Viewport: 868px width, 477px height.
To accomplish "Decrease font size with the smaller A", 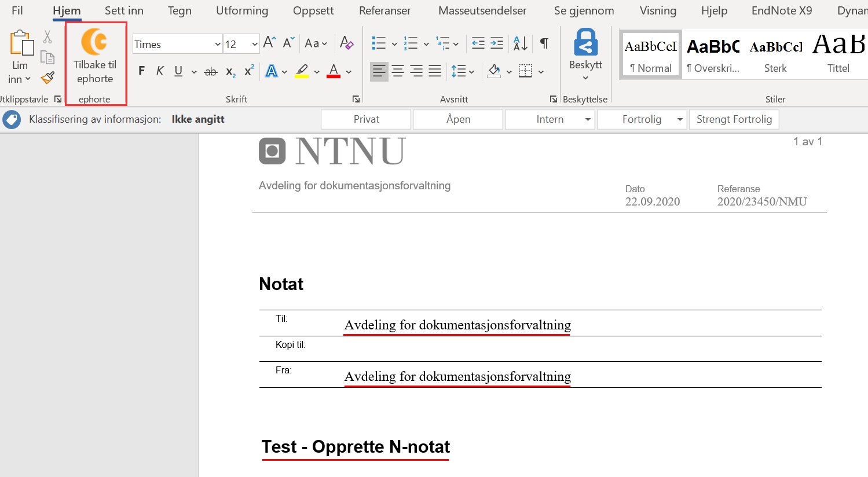I will (288, 43).
